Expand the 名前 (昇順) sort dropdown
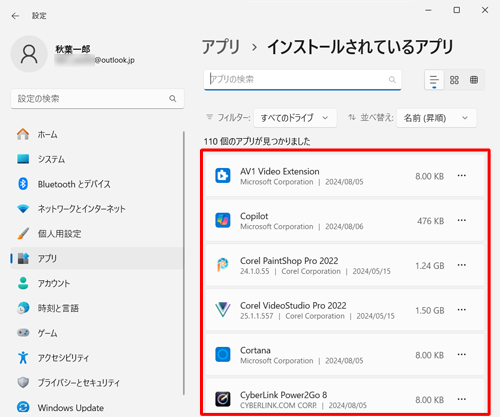This screenshot has width=500, height=417. pyautogui.click(x=436, y=118)
